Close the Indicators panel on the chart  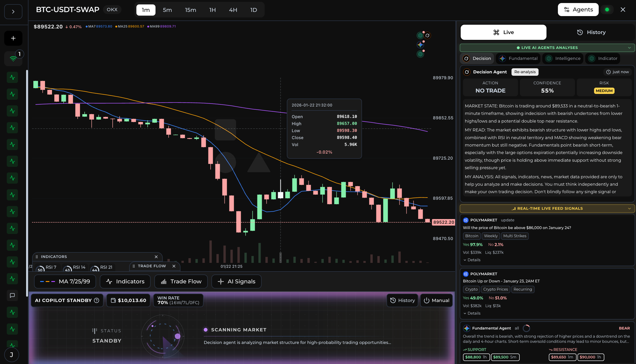(156, 257)
